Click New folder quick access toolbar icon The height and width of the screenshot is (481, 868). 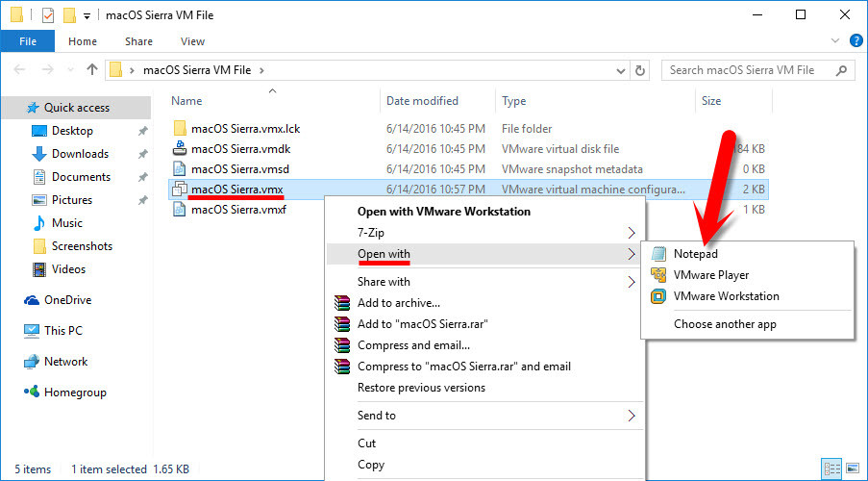click(x=69, y=15)
